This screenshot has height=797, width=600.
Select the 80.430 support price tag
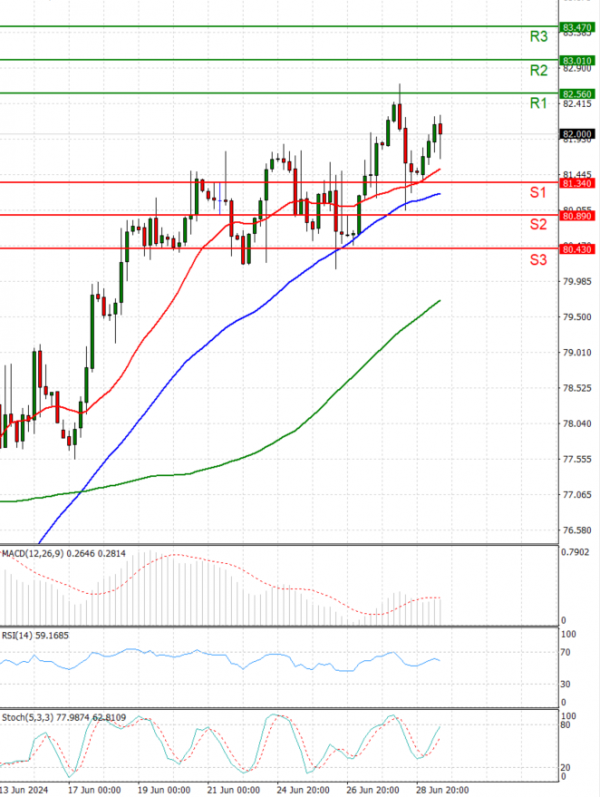(577, 249)
